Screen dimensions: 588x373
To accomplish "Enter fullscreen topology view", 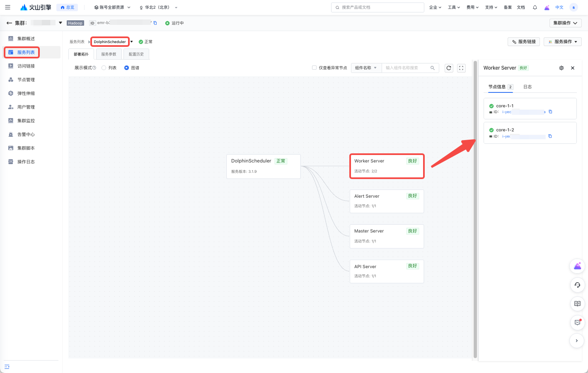I will click(461, 68).
